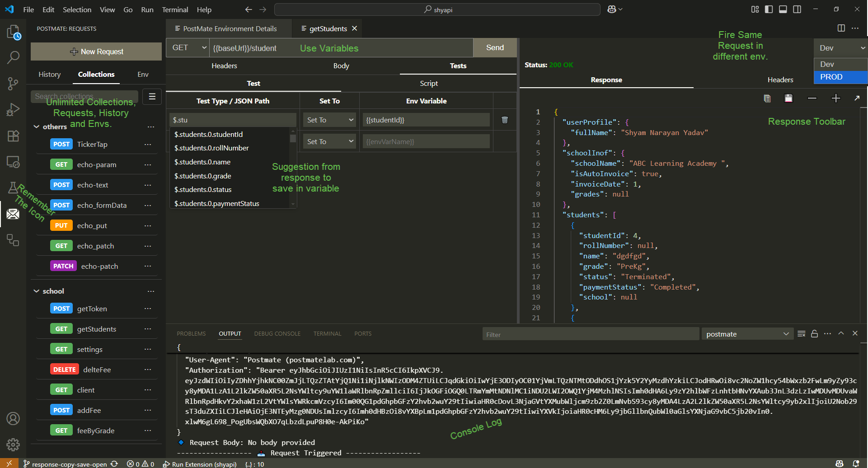
Task: Open Accounts menu in activity bar
Action: point(13,419)
